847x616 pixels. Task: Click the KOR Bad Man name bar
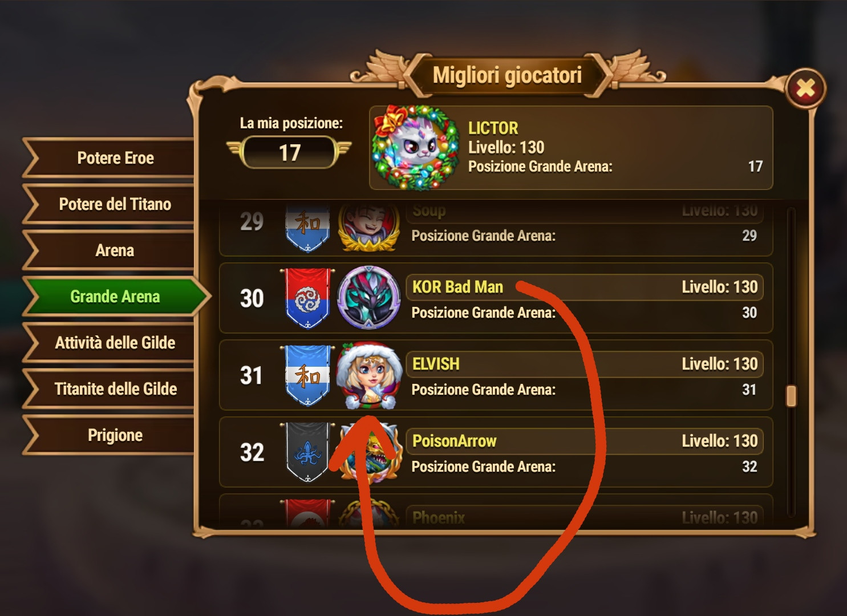click(585, 287)
